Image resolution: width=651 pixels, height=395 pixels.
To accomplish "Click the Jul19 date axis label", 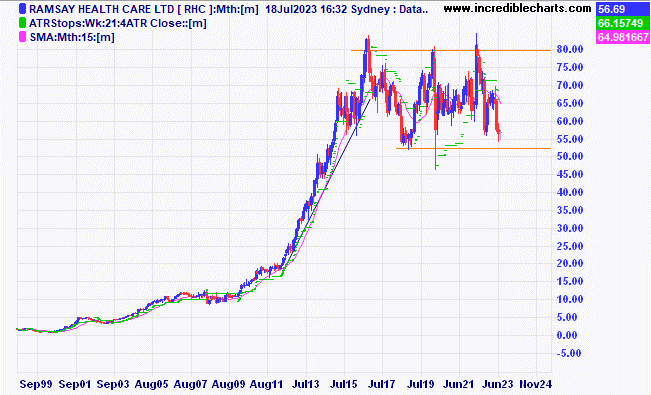I will click(x=421, y=384).
